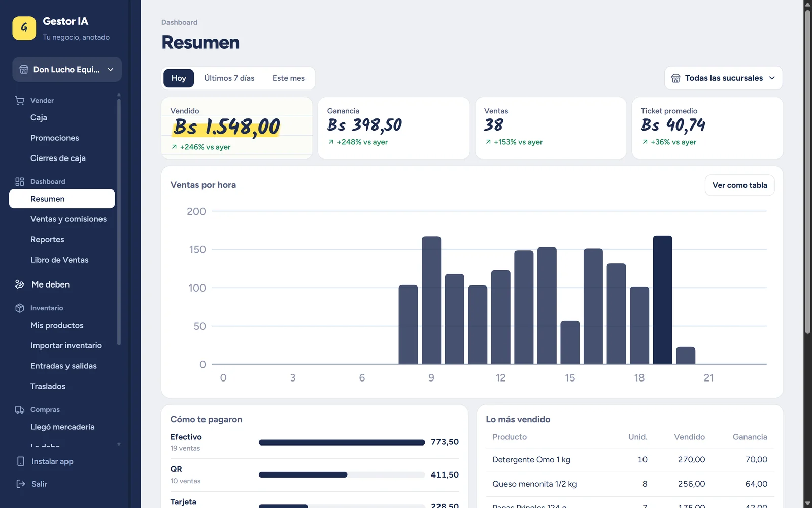Click the QR payment progress bar
The height and width of the screenshot is (508, 812).
tap(342, 475)
